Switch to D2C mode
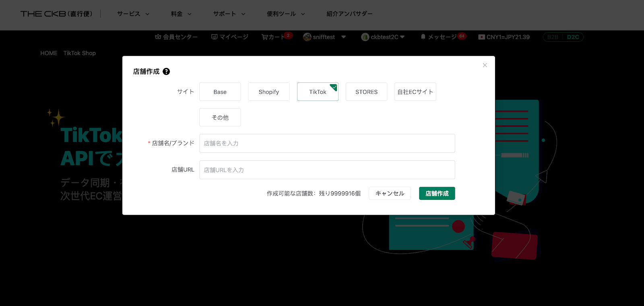Screen dimensions: 644x306 pos(573,37)
